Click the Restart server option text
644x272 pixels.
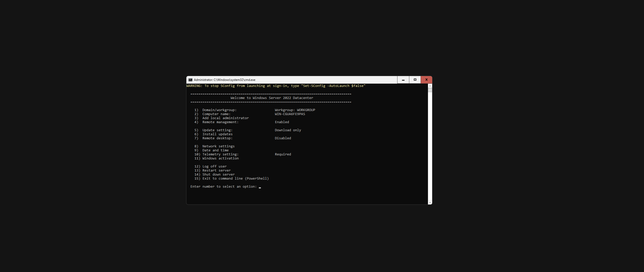(216, 171)
